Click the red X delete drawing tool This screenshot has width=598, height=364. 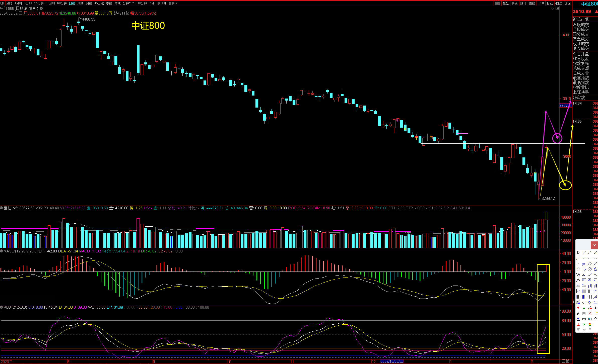pos(590,313)
